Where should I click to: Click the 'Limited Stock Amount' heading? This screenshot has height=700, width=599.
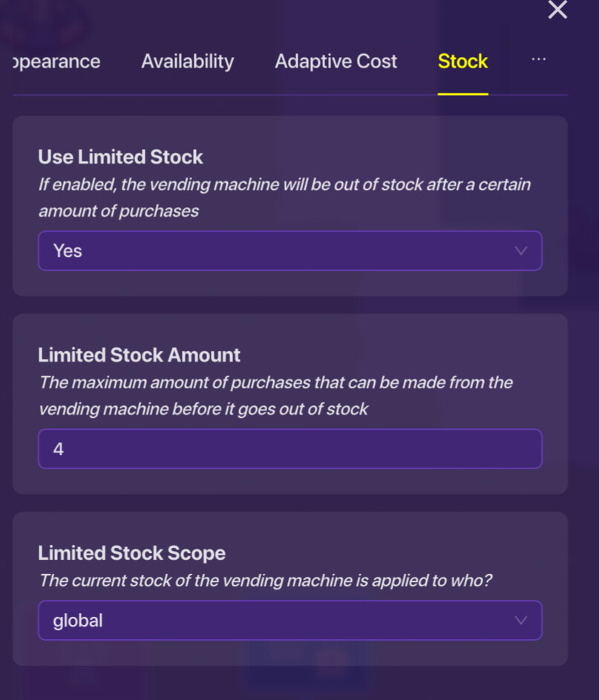139,355
